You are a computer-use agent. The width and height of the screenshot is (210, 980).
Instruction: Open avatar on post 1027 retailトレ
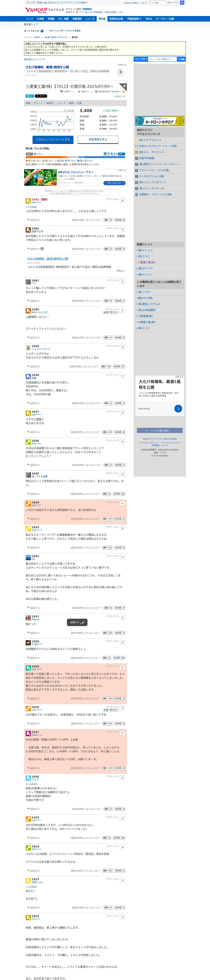coord(28,734)
